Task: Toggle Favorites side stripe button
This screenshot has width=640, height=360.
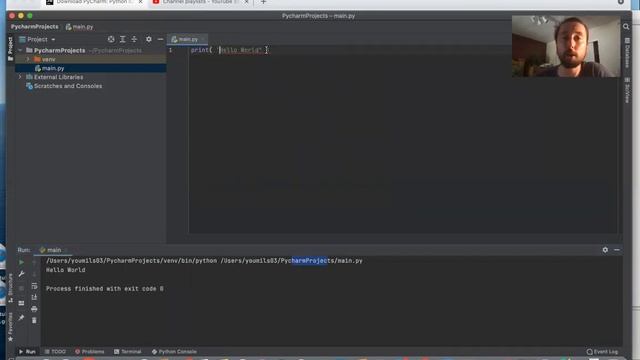Action: coord(10,327)
